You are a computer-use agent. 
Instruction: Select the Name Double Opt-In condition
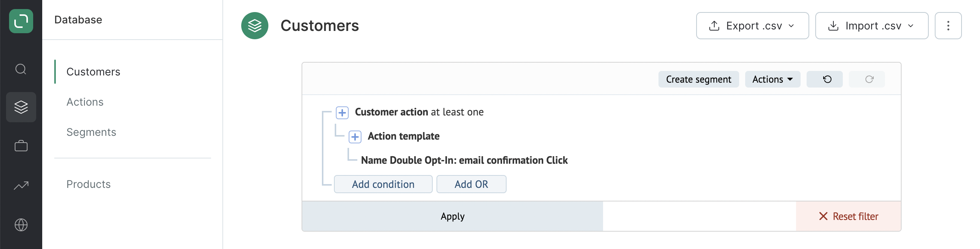464,160
